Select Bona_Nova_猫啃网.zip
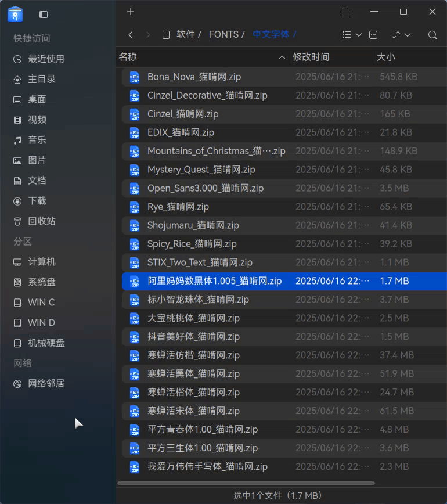447x504 pixels. click(284, 77)
